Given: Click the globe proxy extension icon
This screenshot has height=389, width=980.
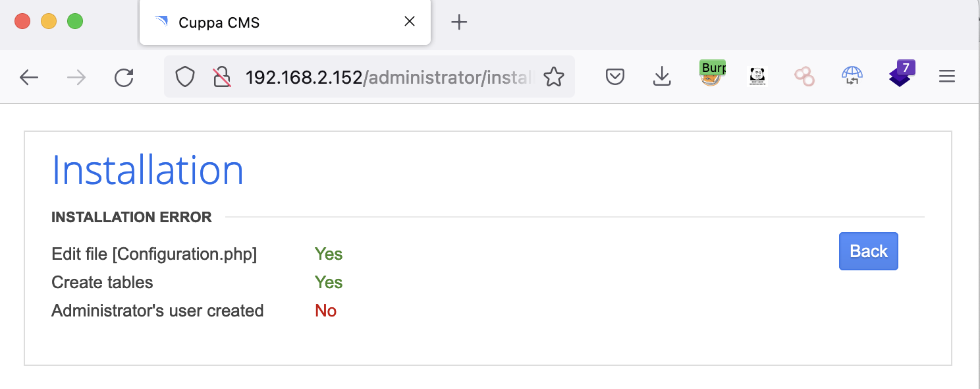Looking at the screenshot, I should pyautogui.click(x=852, y=76).
